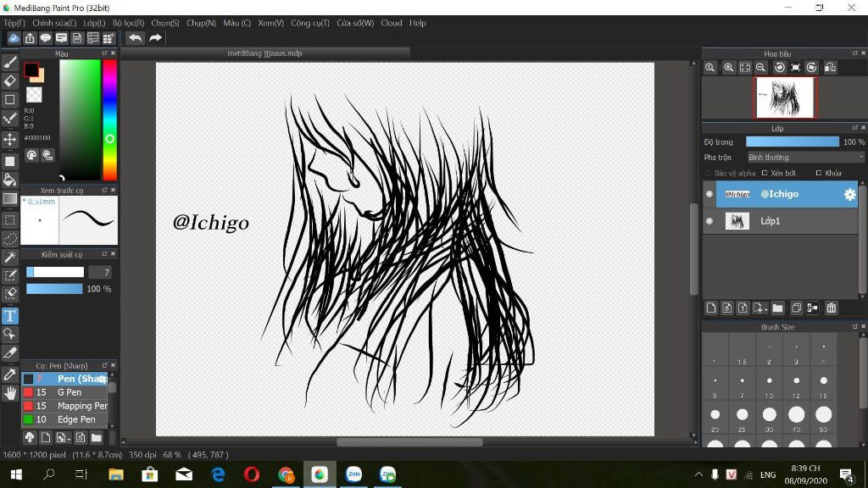Open the Chỉnh sửa(E) menu
Image resolution: width=868 pixels, height=488 pixels.
pos(54,23)
